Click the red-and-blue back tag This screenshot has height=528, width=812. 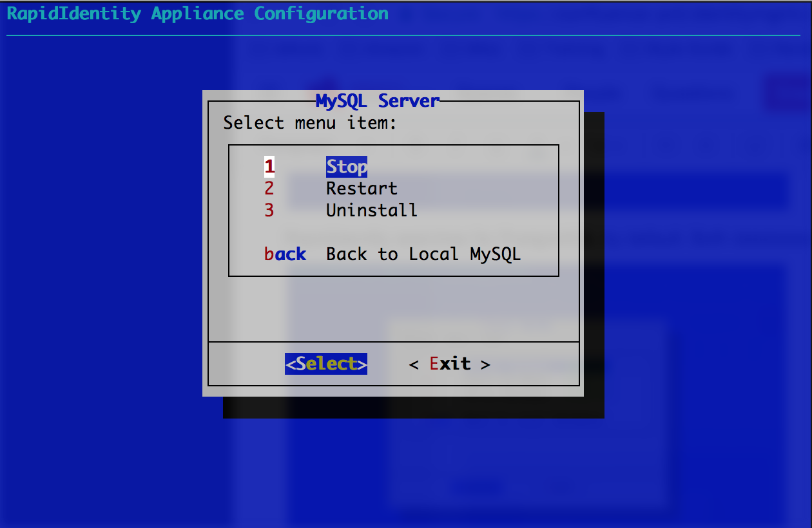[x=285, y=254]
